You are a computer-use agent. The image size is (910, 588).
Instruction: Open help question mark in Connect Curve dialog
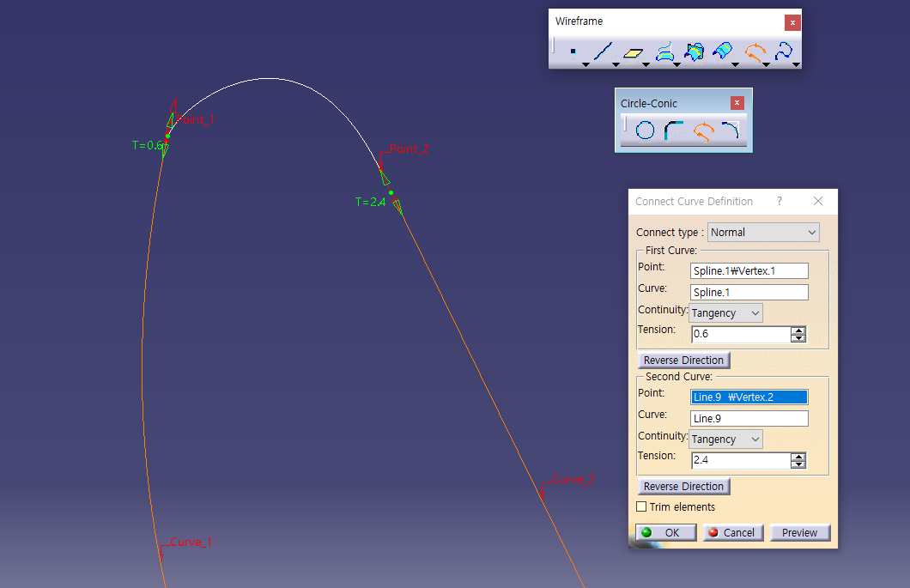pyautogui.click(x=780, y=201)
